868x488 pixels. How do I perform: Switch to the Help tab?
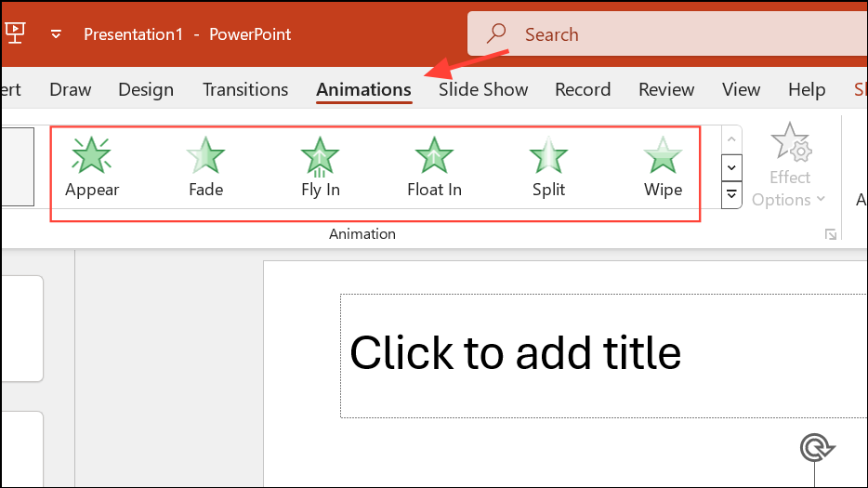pos(807,89)
